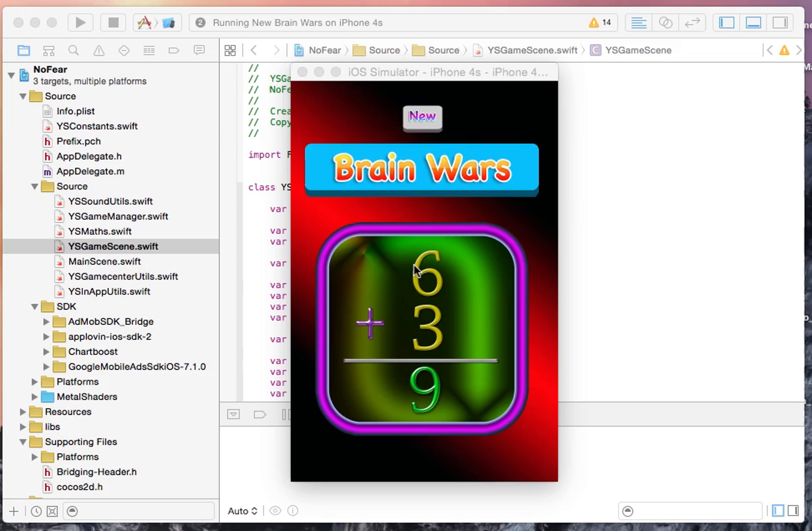Toggle the Navigator panel
This screenshot has height=531, width=812.
click(726, 23)
